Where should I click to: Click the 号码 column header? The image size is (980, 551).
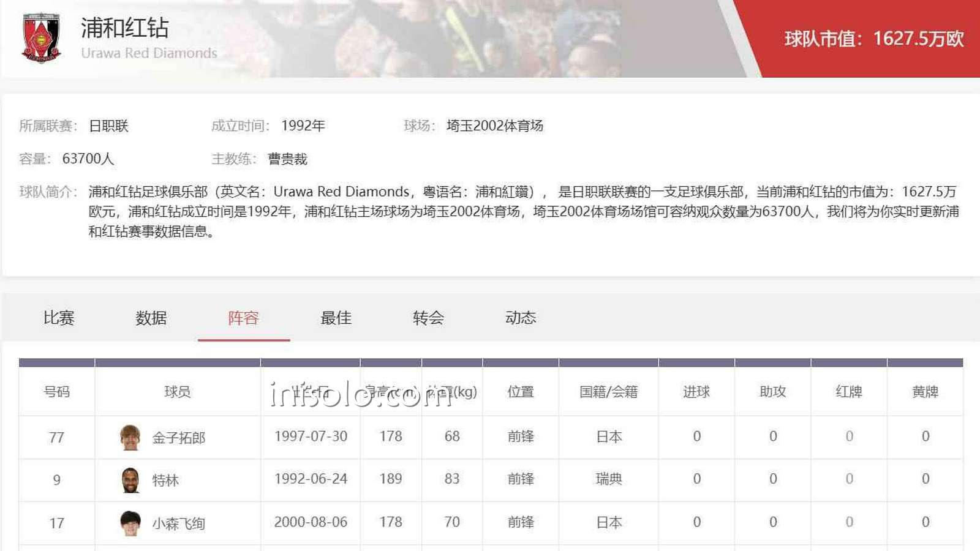57,392
